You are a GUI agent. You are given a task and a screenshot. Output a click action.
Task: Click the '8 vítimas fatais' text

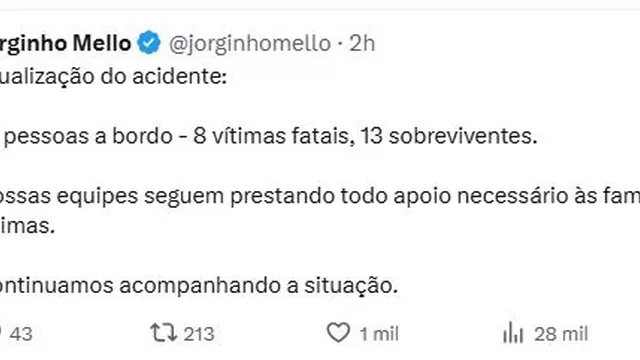click(271, 136)
